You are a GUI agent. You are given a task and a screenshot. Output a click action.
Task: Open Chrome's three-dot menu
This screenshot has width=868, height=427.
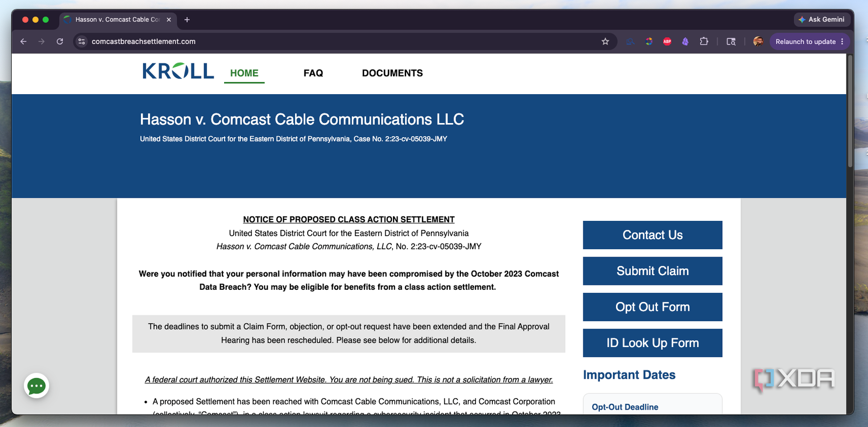pyautogui.click(x=842, y=42)
